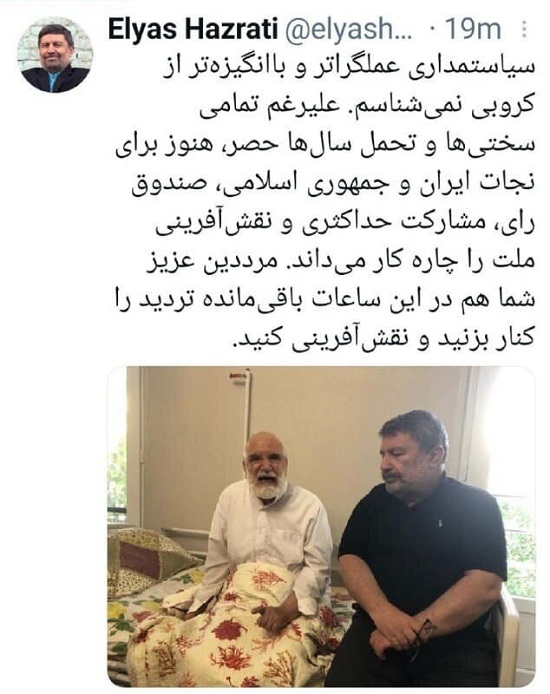Click the tweet line with مشارکت حداکثری
This screenshot has height=694, width=550.
[x=345, y=222]
